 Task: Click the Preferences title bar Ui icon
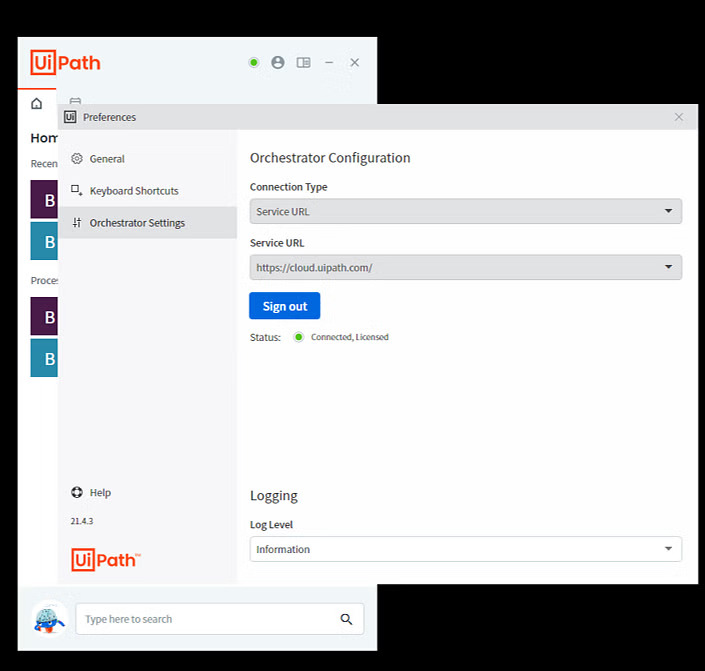pos(70,117)
